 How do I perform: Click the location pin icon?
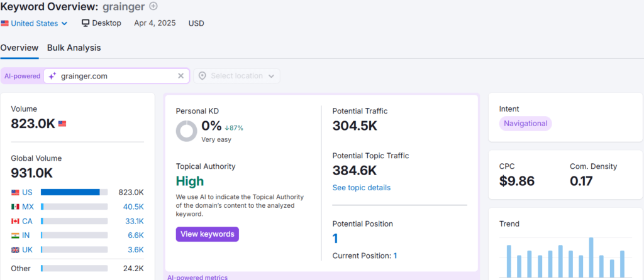pos(202,76)
